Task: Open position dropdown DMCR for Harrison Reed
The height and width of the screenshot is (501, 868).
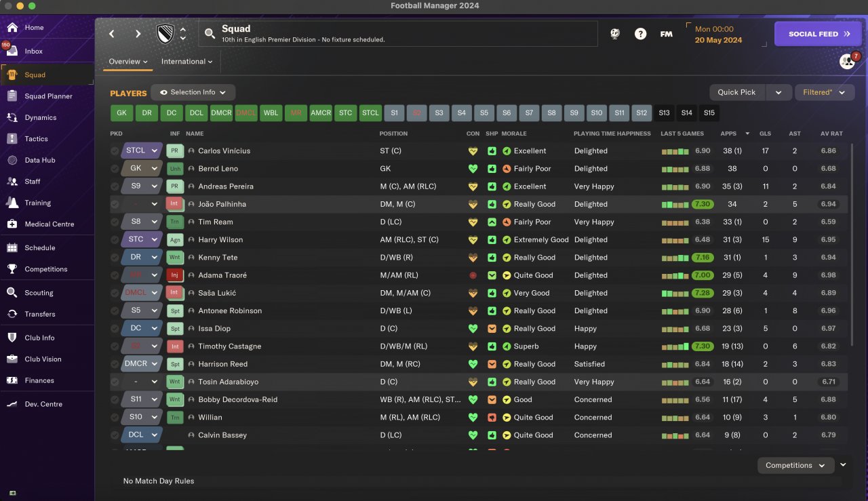Action: point(142,364)
